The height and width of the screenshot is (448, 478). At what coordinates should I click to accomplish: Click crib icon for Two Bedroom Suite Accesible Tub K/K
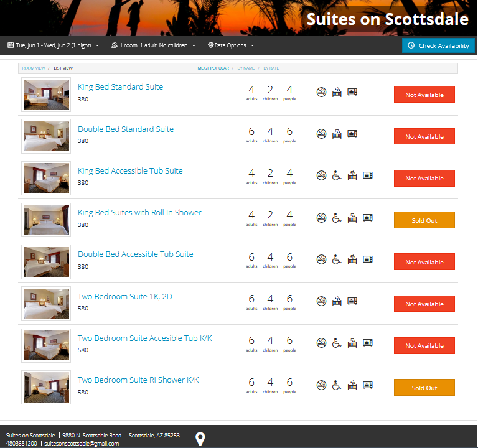click(x=352, y=343)
